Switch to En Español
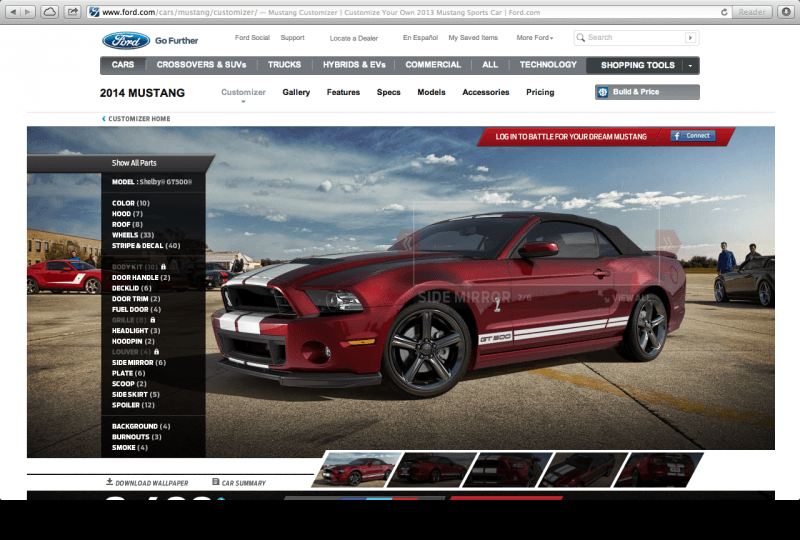This screenshot has height=540, width=800. click(x=420, y=38)
